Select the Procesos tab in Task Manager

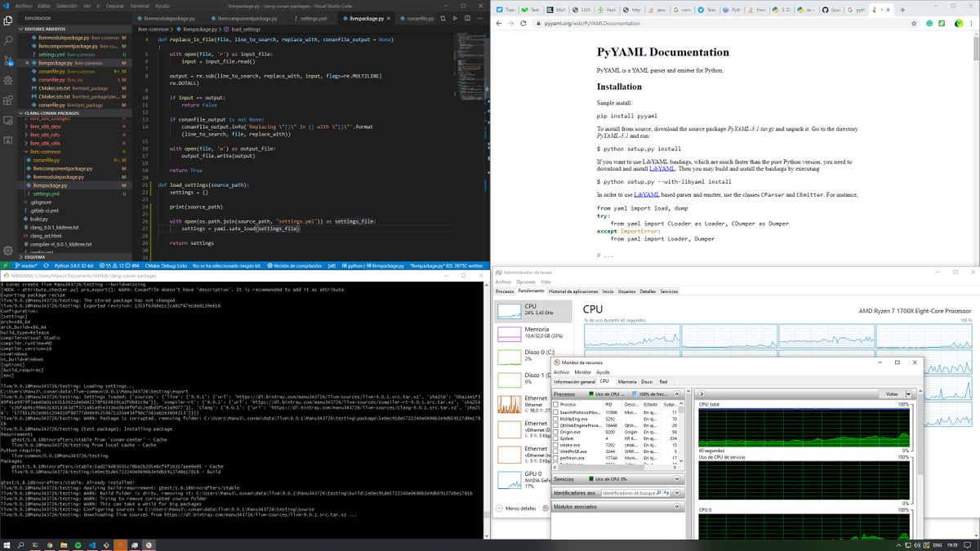(505, 291)
